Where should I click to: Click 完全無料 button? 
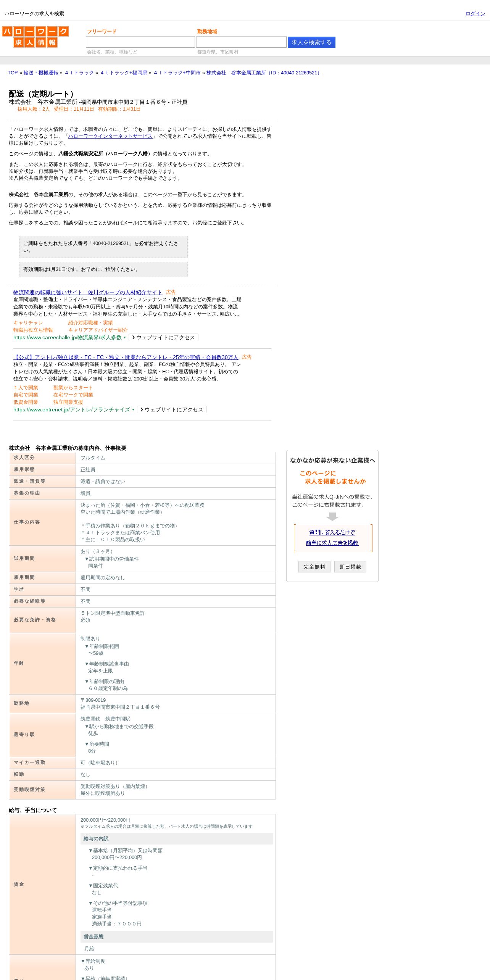pos(314,567)
